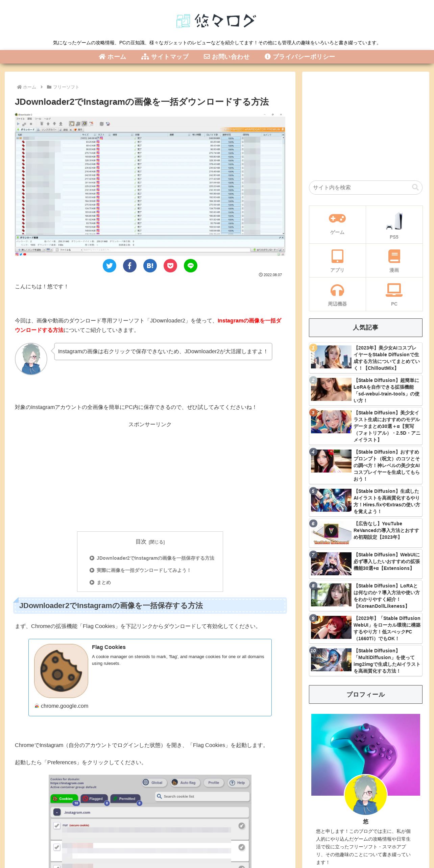Click Auto flag in Flag Cookies screenshot
This screenshot has width=434, height=868.
[185, 782]
